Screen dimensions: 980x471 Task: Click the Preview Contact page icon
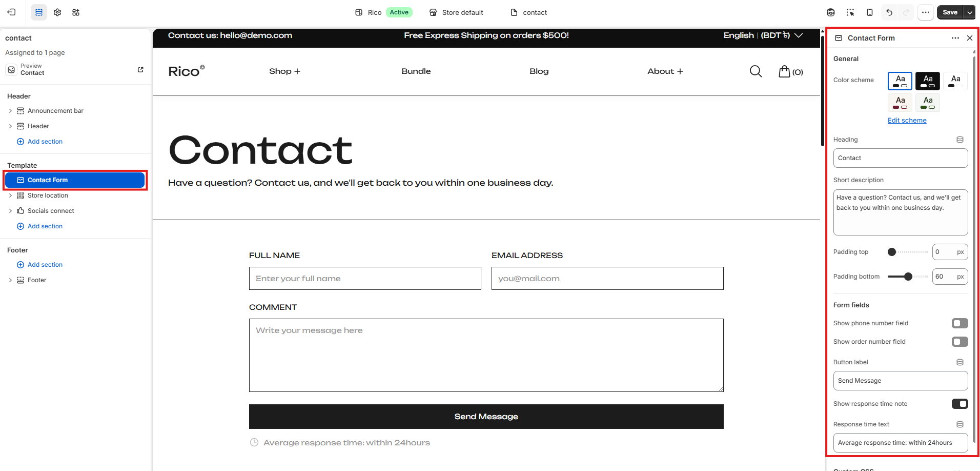(x=11, y=69)
